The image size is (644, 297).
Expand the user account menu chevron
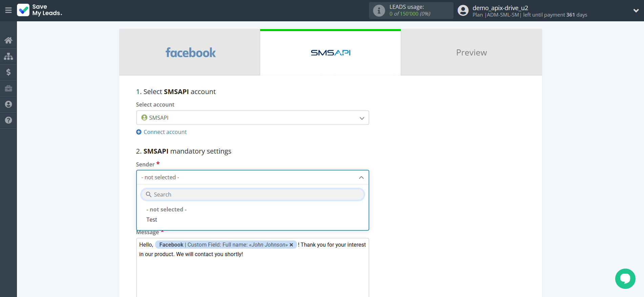coord(636,10)
